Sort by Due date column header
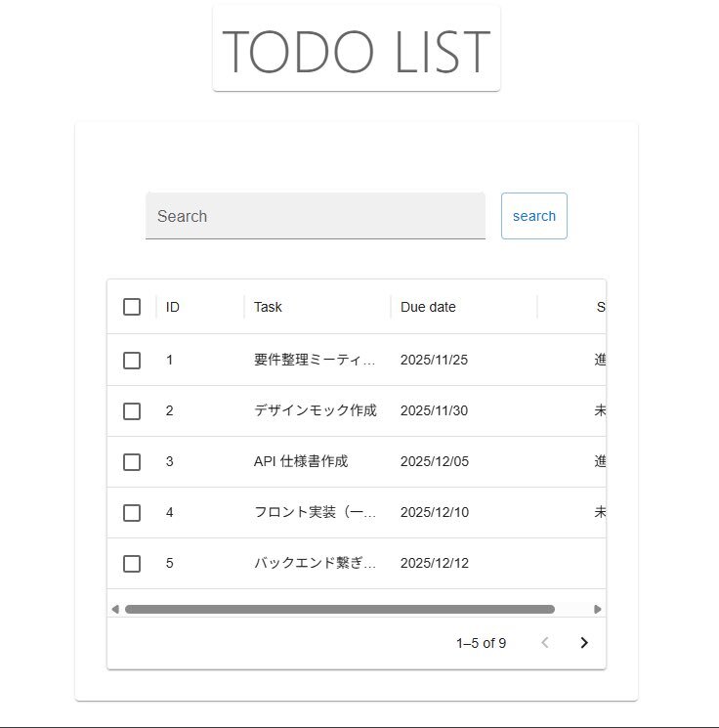Screen dimensions: 719x728 [428, 307]
